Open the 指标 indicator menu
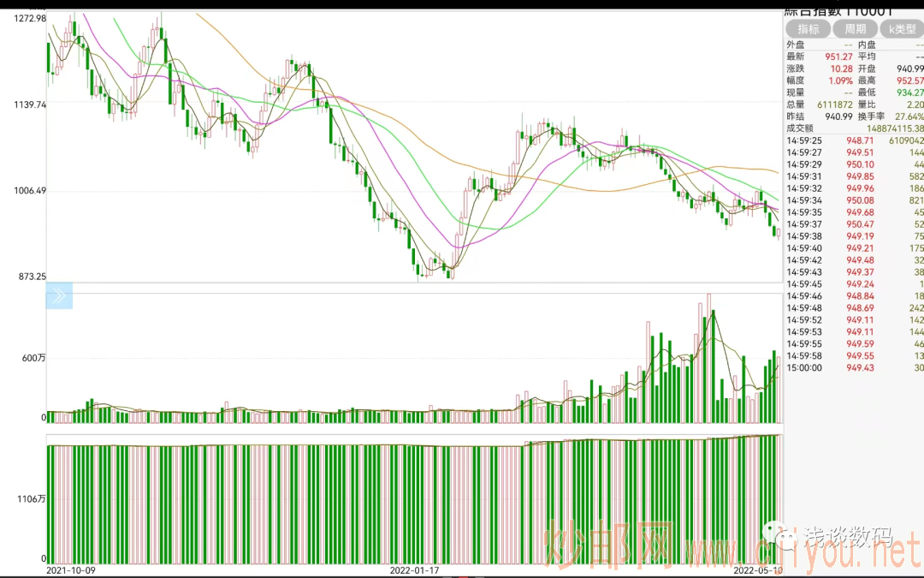924x578 pixels. click(808, 29)
